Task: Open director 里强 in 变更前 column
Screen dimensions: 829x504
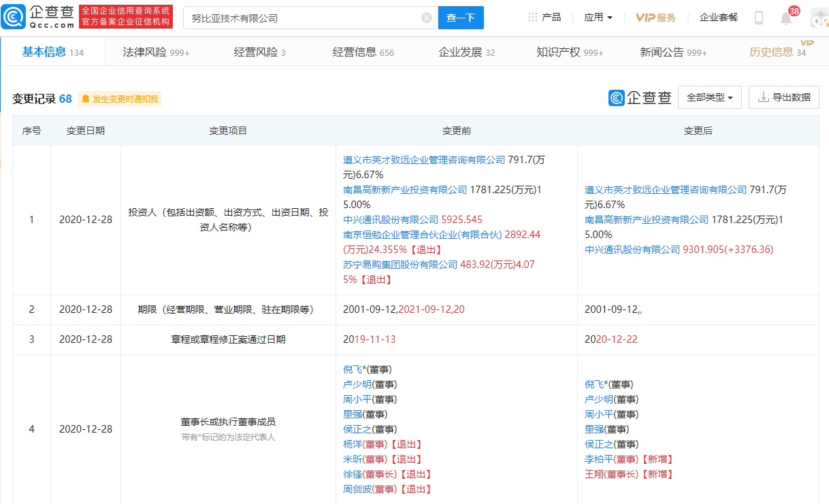Action: (x=353, y=414)
